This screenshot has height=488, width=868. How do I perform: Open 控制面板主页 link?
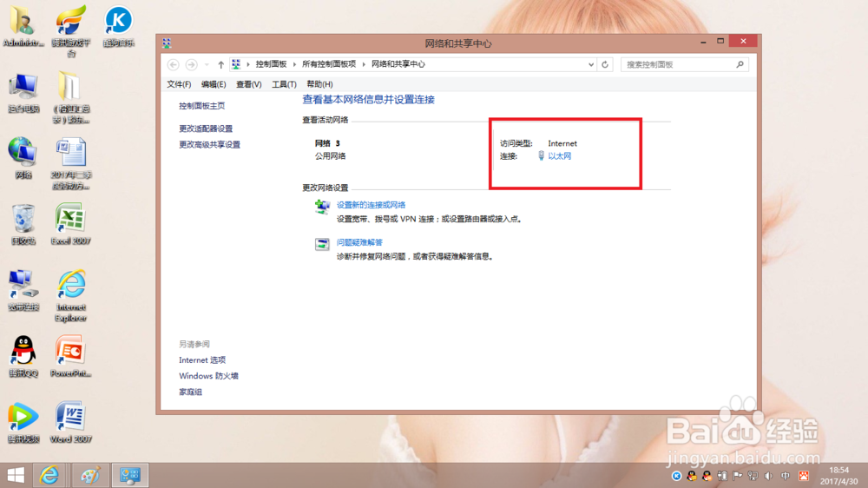point(202,106)
